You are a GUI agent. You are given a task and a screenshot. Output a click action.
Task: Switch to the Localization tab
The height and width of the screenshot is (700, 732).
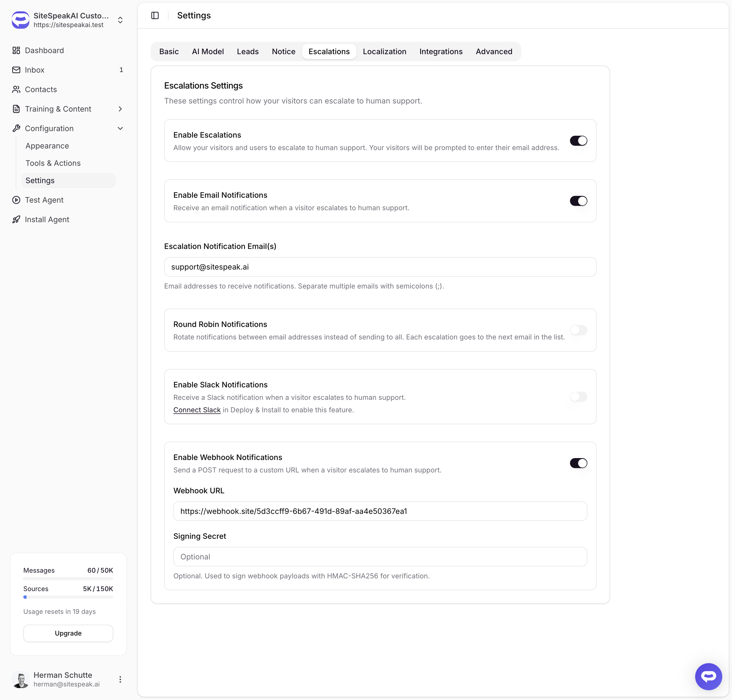[385, 51]
